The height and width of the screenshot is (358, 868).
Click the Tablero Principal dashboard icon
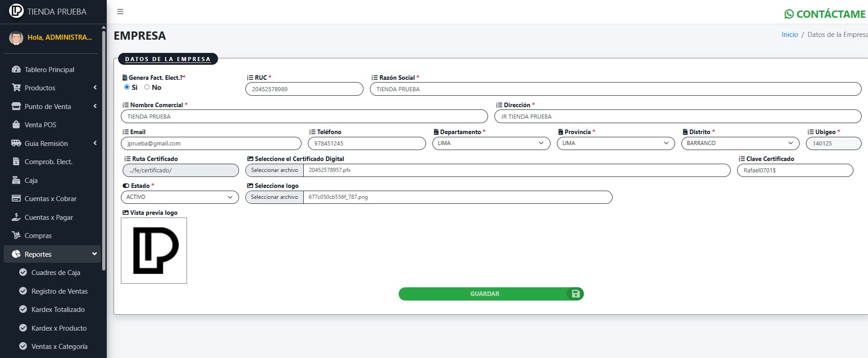pos(16,70)
